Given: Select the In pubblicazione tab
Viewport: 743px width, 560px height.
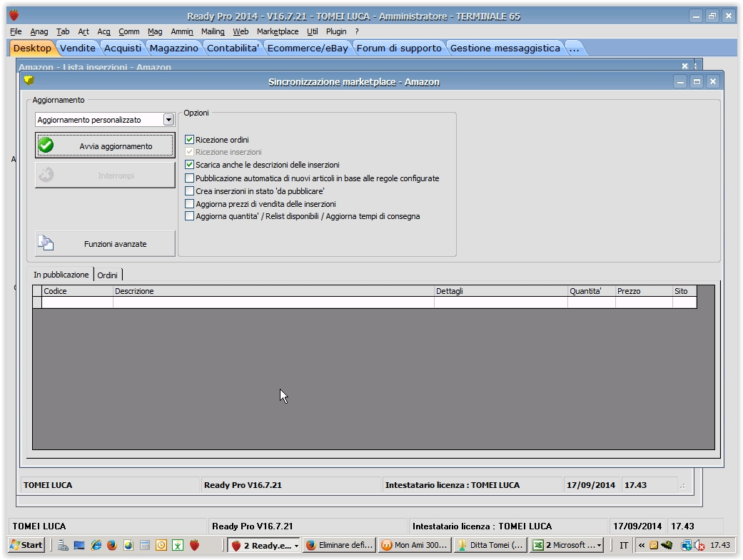Looking at the screenshot, I should [x=61, y=275].
